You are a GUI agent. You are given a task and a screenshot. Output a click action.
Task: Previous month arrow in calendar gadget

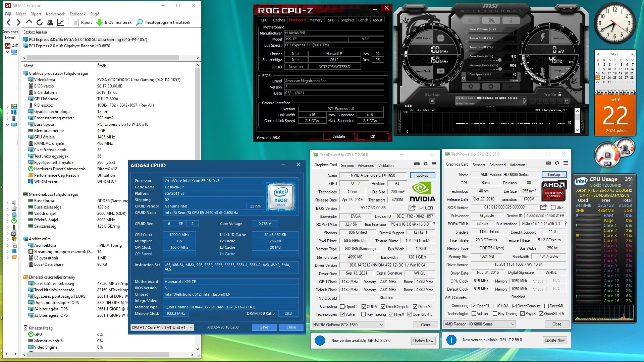pos(598,54)
